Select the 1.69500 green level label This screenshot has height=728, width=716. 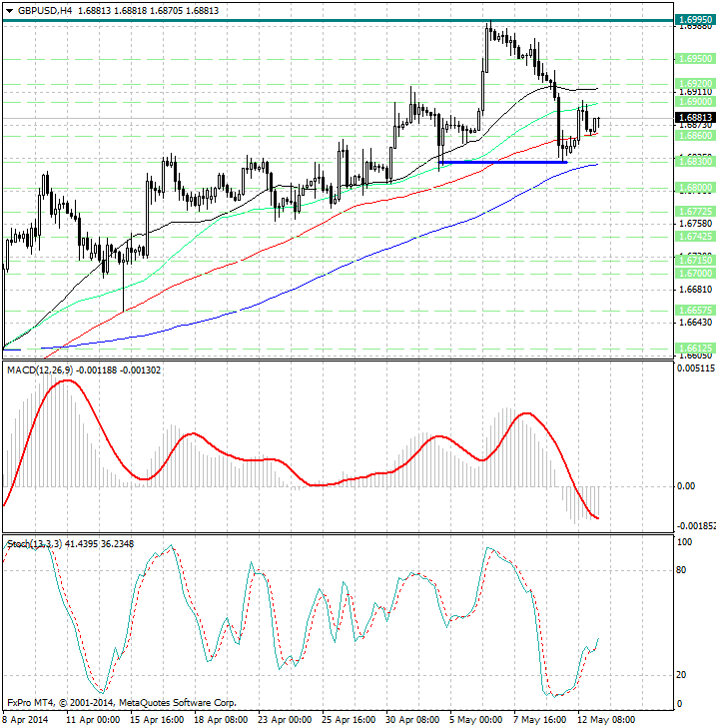point(695,59)
